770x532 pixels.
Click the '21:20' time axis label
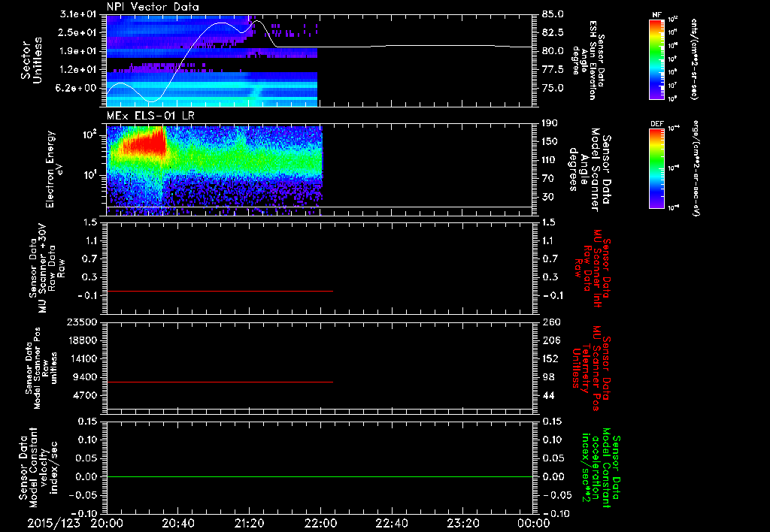[250, 523]
